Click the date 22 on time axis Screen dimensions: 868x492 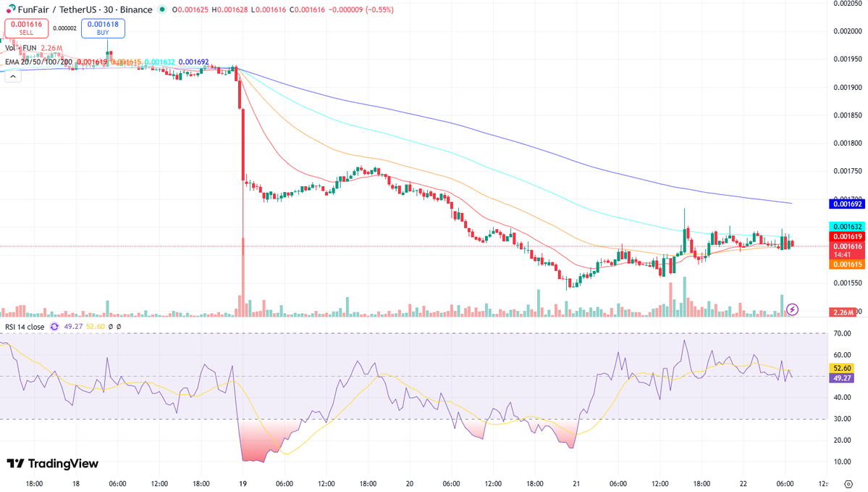click(x=743, y=484)
